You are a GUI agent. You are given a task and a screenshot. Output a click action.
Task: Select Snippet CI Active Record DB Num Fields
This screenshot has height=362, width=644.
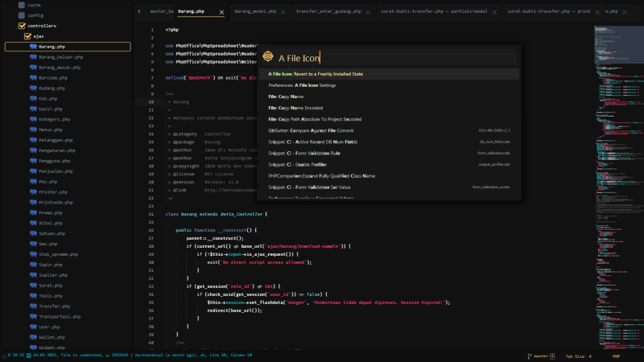coord(389,142)
